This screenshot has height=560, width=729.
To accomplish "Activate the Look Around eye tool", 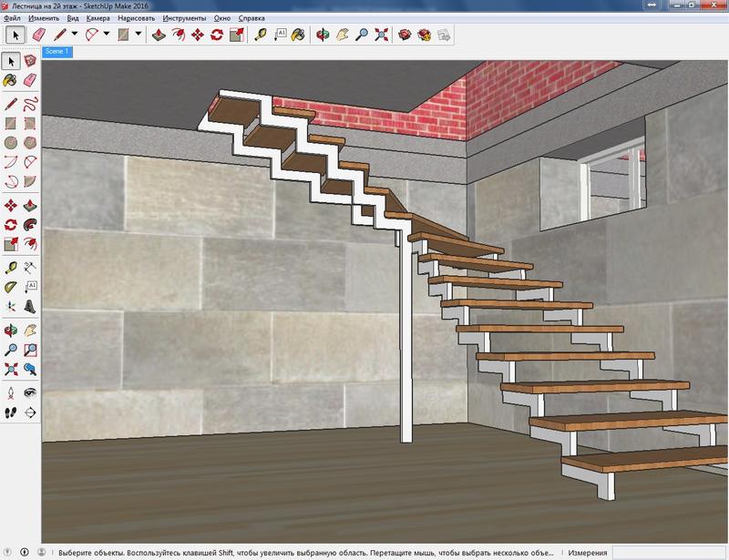I will coord(29,392).
